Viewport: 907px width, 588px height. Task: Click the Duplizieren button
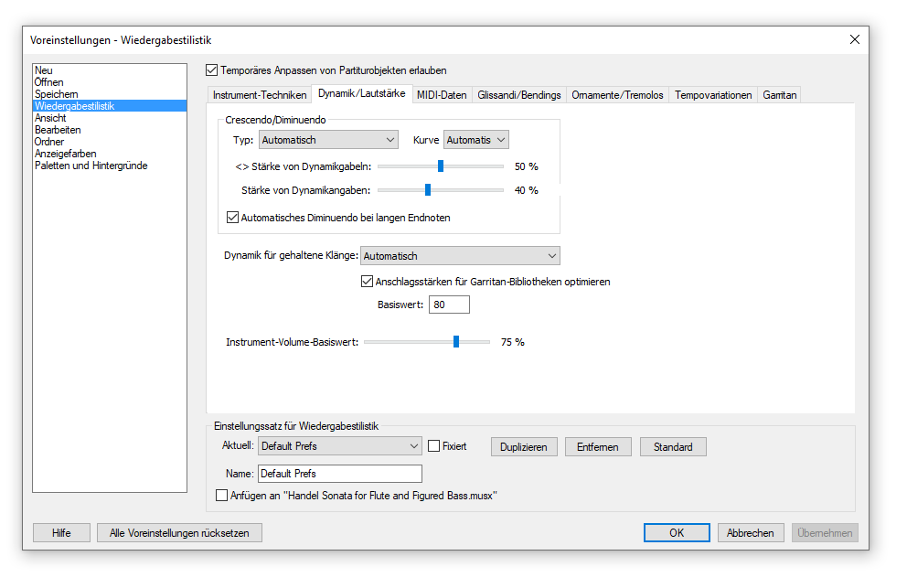524,447
